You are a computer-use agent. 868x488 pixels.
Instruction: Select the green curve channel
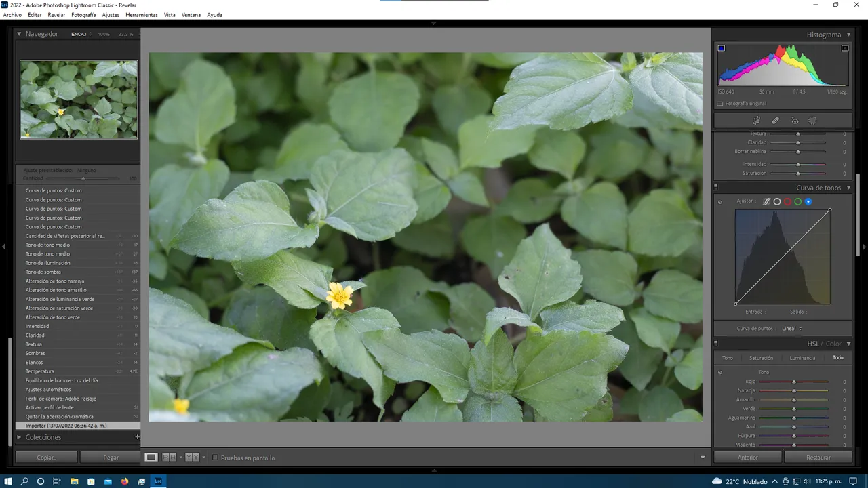point(797,201)
